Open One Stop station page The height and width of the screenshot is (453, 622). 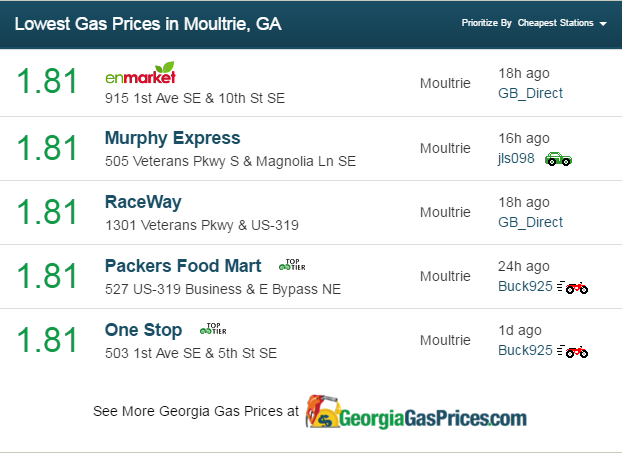tap(143, 330)
